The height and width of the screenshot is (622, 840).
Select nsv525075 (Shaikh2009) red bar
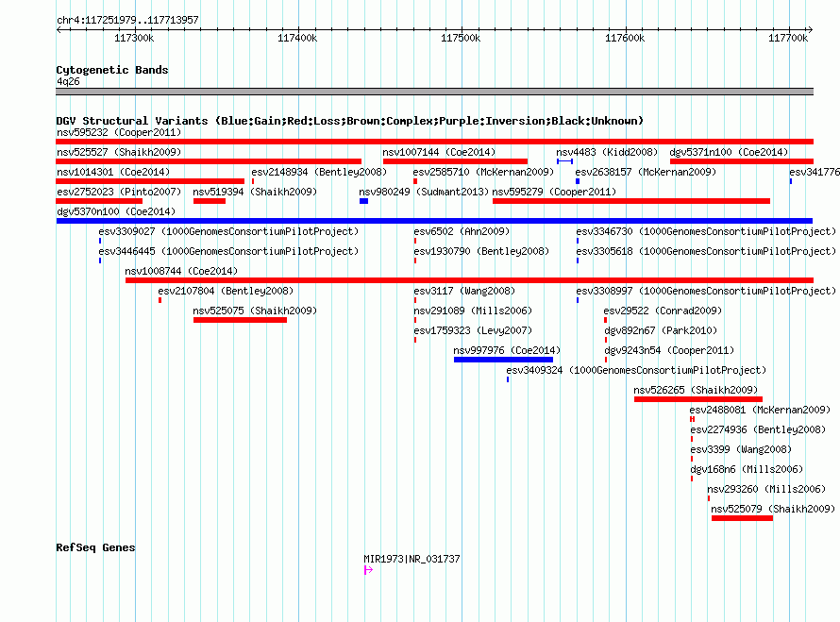(240, 320)
